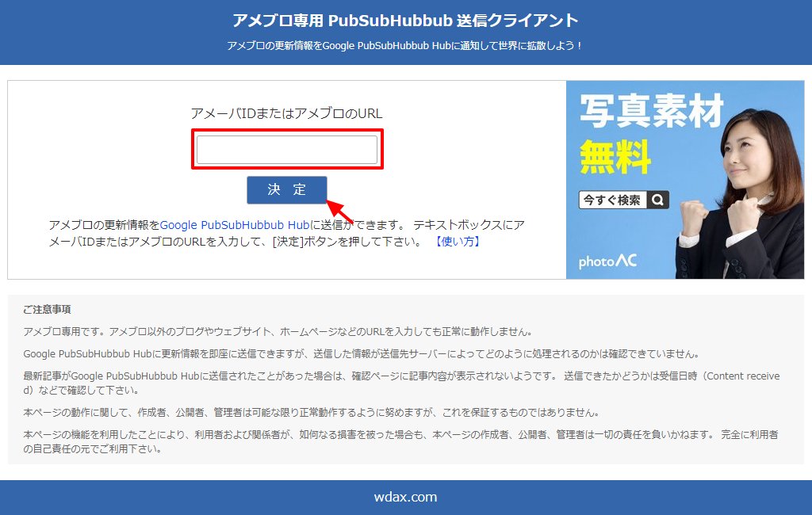Click the 今すぐ検索 button in the ad

[612, 200]
